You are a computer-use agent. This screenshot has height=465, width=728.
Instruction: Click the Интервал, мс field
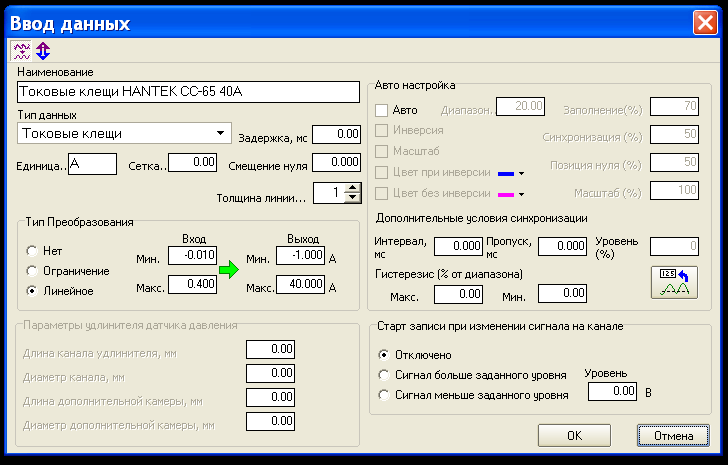(x=458, y=246)
